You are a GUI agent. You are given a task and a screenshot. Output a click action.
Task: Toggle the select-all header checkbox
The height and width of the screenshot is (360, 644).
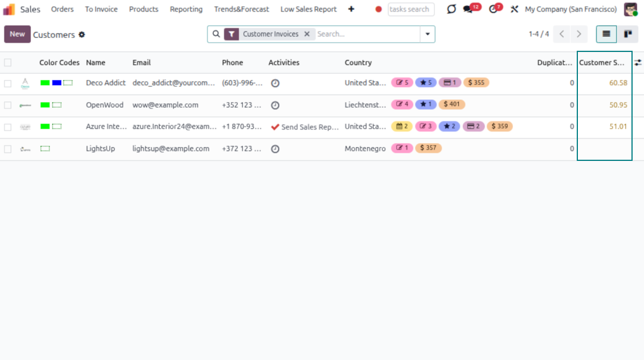8,63
